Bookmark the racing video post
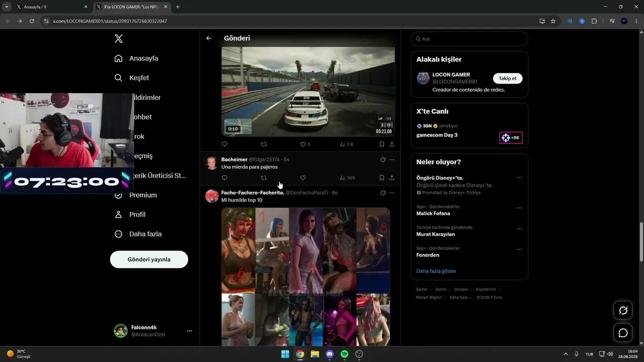The width and height of the screenshot is (644, 362). click(382, 144)
